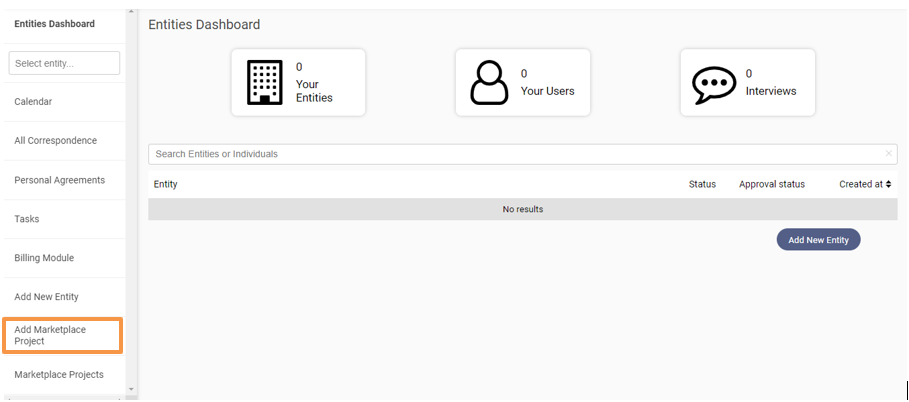Click the person icon on Your Users card

pyautogui.click(x=489, y=83)
